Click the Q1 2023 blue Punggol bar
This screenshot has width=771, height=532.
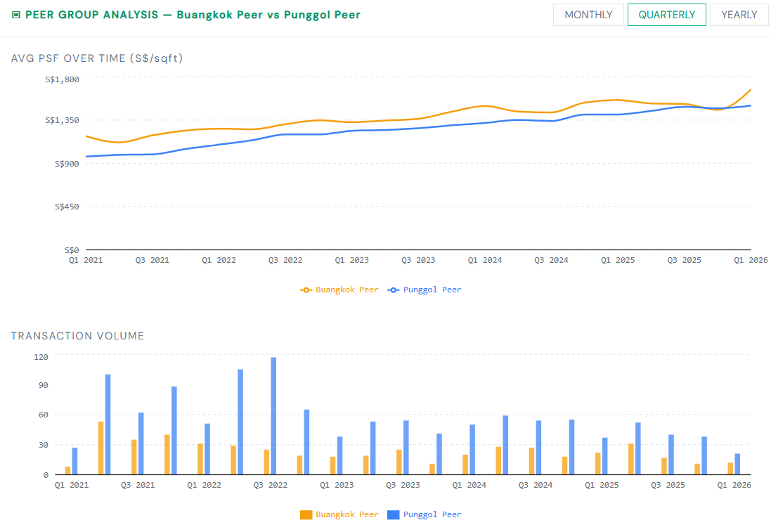pyautogui.click(x=339, y=456)
